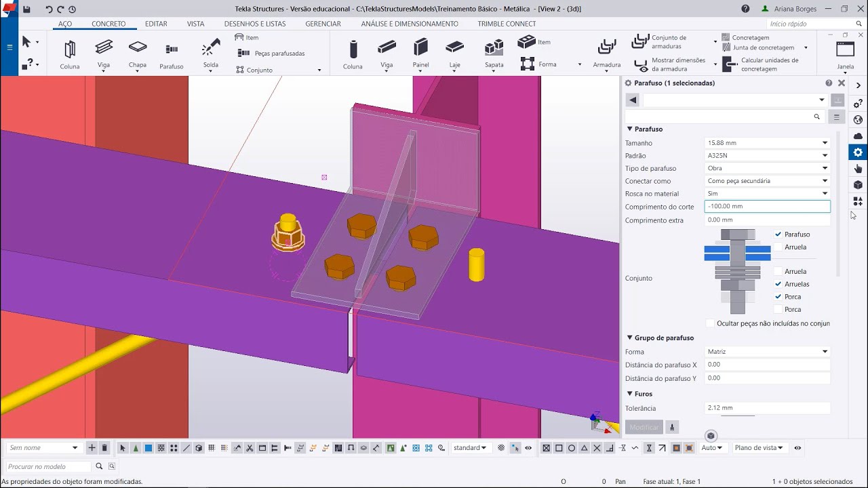Click the Concretagem button

pos(745,37)
